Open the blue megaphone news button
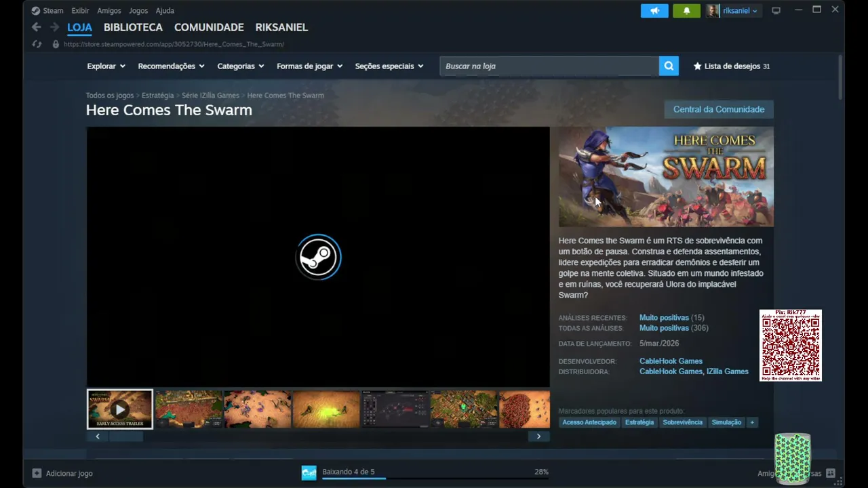The height and width of the screenshot is (488, 868). pyautogui.click(x=654, y=11)
